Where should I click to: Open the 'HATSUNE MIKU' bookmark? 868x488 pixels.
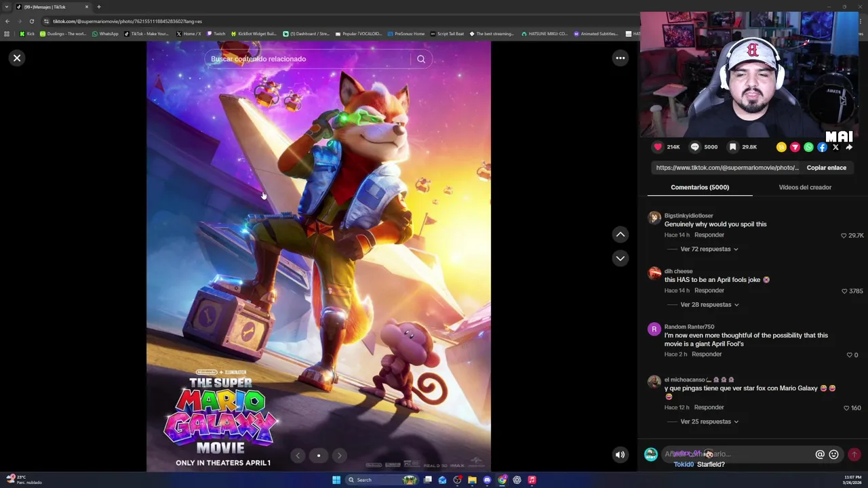(544, 34)
